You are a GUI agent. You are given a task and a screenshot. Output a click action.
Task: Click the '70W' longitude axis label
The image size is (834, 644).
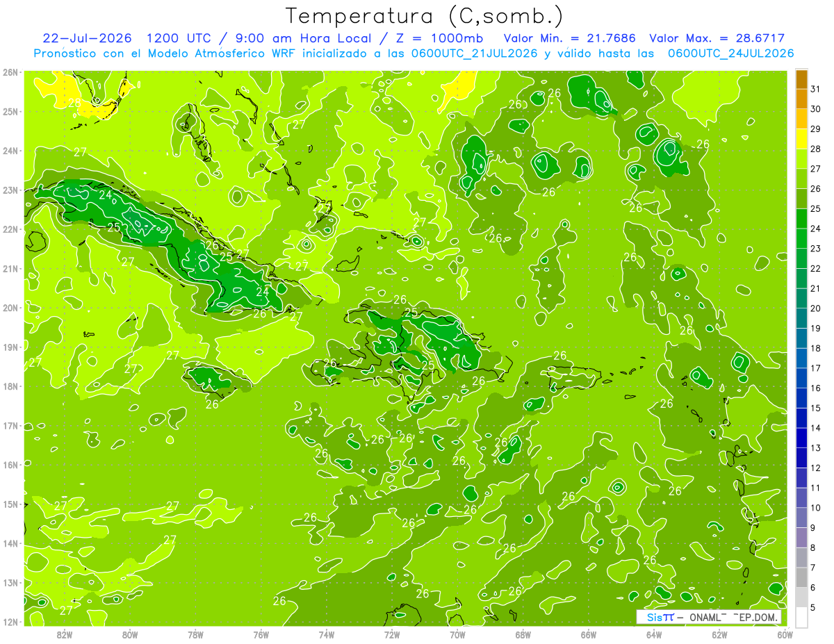click(457, 634)
